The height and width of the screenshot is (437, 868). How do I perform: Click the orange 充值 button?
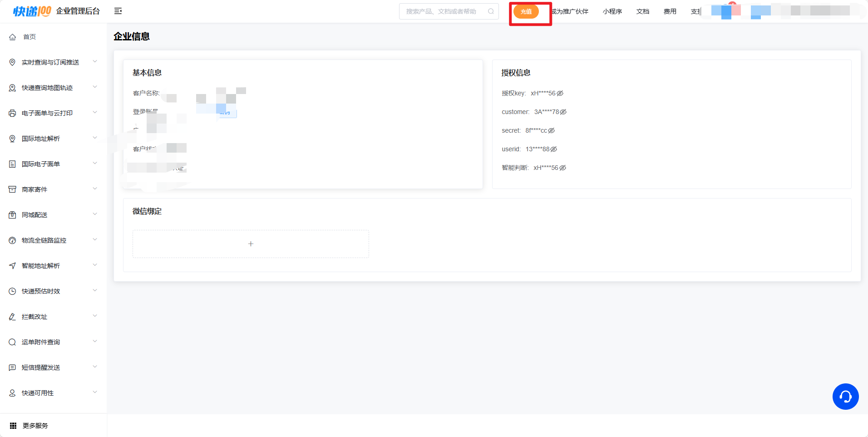[x=526, y=12]
